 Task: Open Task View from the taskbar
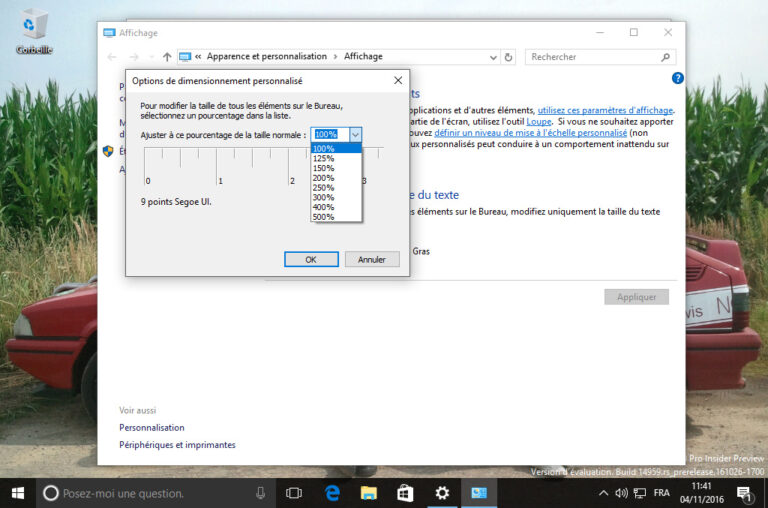pyautogui.click(x=294, y=493)
